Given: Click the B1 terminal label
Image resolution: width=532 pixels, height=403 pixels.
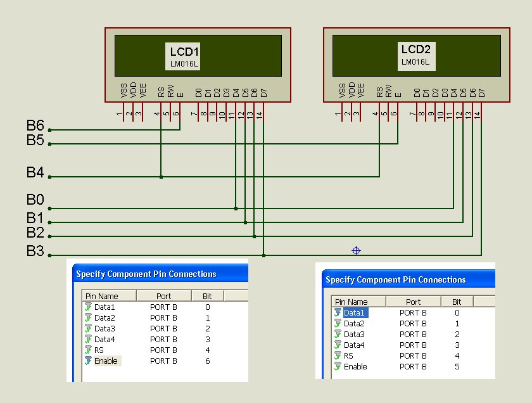Looking at the screenshot, I should (x=35, y=217).
